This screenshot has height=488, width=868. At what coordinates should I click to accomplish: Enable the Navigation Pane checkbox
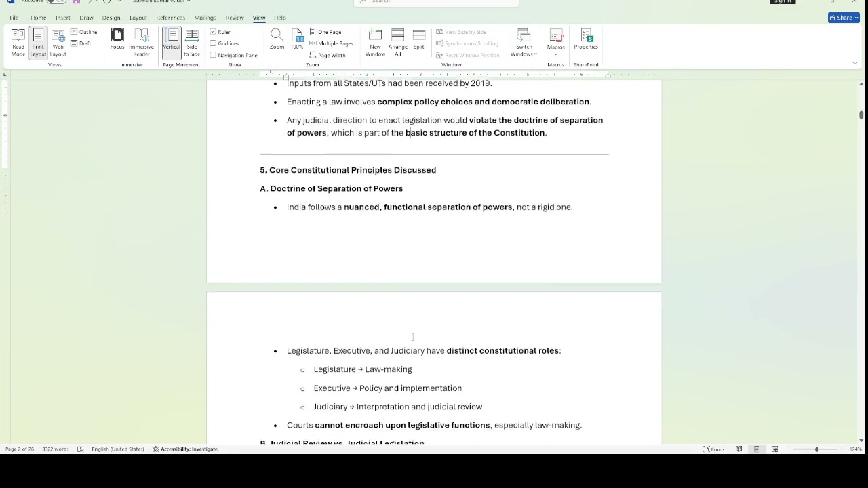pyautogui.click(x=213, y=55)
